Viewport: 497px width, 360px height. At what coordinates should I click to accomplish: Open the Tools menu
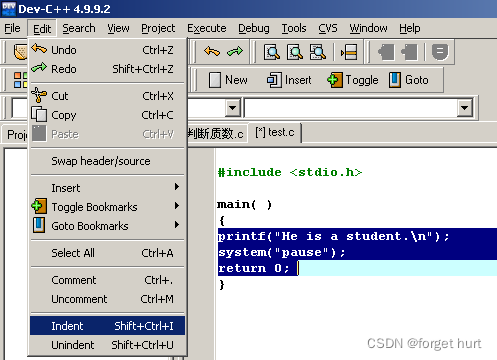tap(294, 28)
